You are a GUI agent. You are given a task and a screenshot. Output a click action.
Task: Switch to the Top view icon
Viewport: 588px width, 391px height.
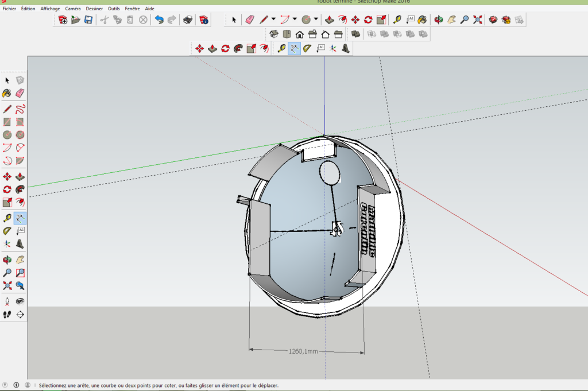pyautogui.click(x=287, y=34)
